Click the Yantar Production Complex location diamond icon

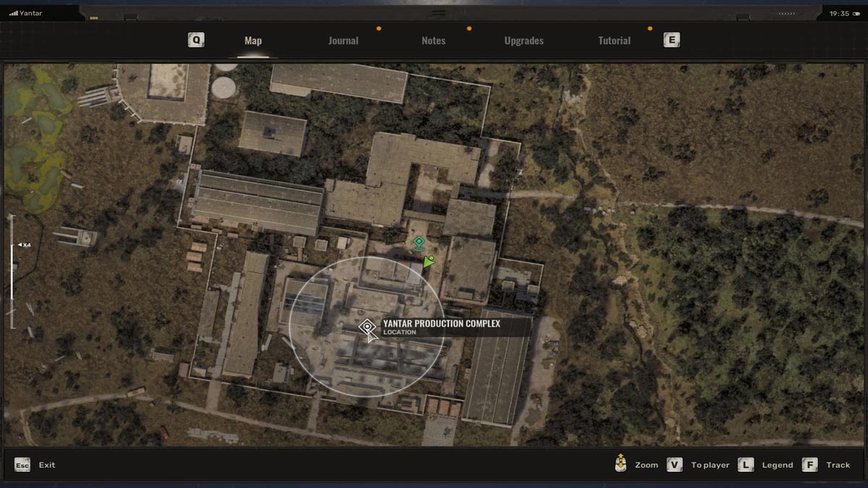(367, 327)
